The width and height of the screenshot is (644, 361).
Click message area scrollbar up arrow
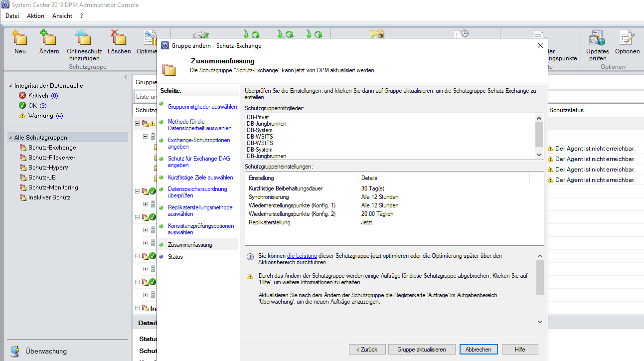point(540,255)
